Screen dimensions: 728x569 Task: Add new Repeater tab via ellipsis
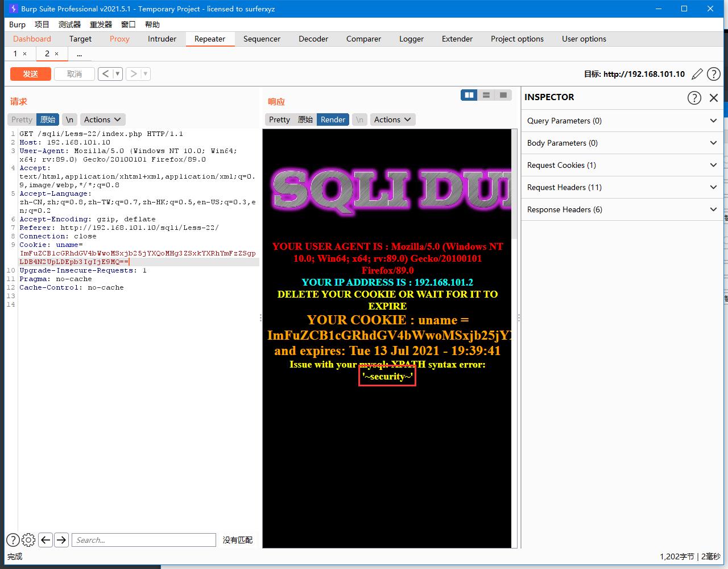(79, 53)
